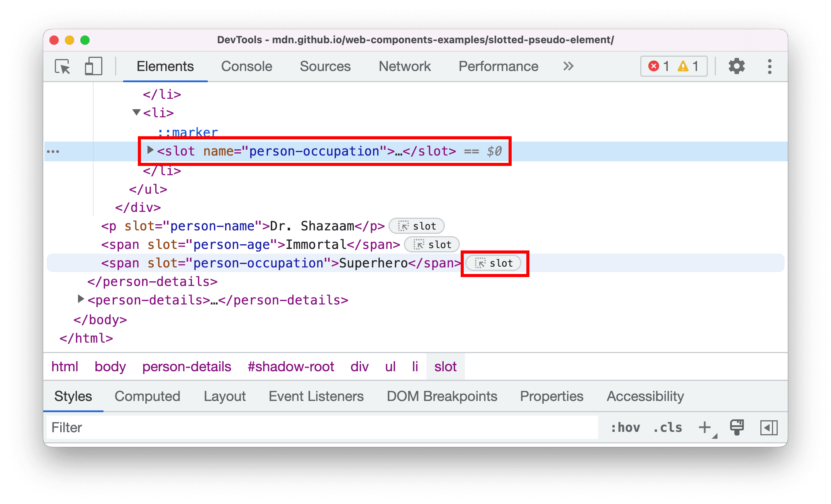
Task: Click the inspect element cursor icon
Action: click(x=62, y=66)
